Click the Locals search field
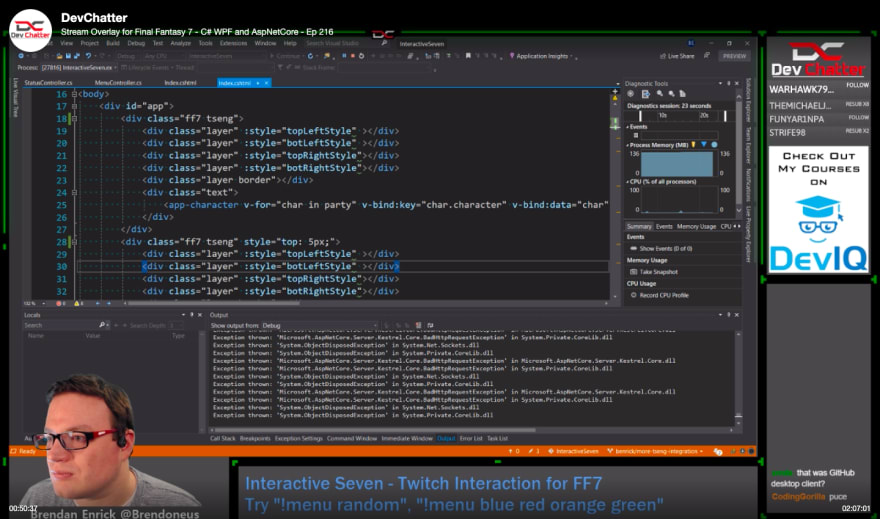The image size is (880, 519). pos(65,325)
